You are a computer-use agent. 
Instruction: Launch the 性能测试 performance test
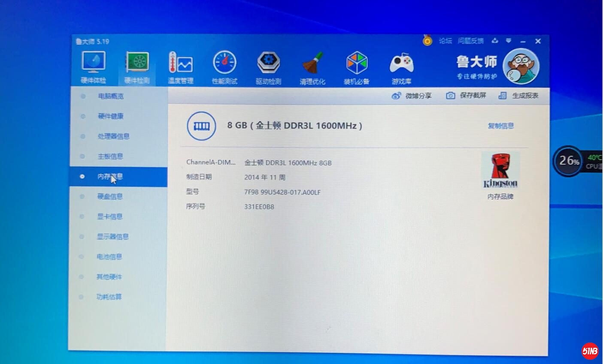pyautogui.click(x=224, y=68)
